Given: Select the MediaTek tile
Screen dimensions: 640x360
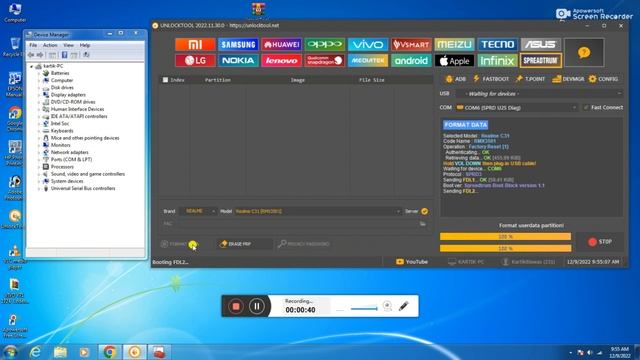Looking at the screenshot, I should [x=368, y=60].
